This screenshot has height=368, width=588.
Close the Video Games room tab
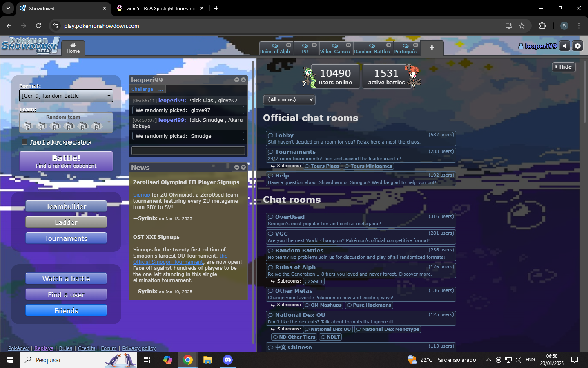click(x=348, y=45)
